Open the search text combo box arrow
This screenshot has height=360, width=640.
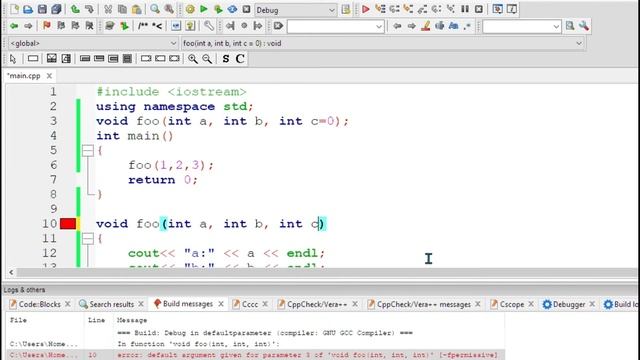[x=379, y=27]
